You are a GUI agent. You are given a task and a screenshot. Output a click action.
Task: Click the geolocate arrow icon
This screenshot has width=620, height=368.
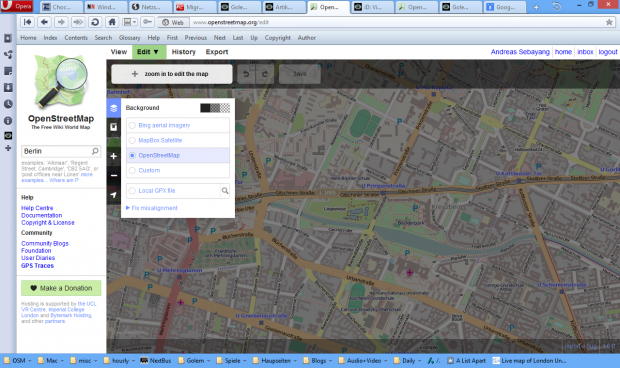point(113,194)
